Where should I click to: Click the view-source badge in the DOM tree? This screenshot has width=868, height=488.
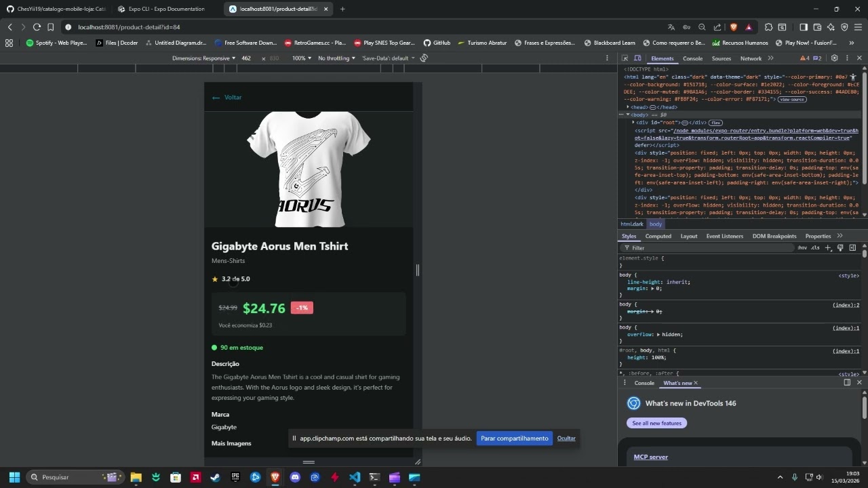(792, 100)
